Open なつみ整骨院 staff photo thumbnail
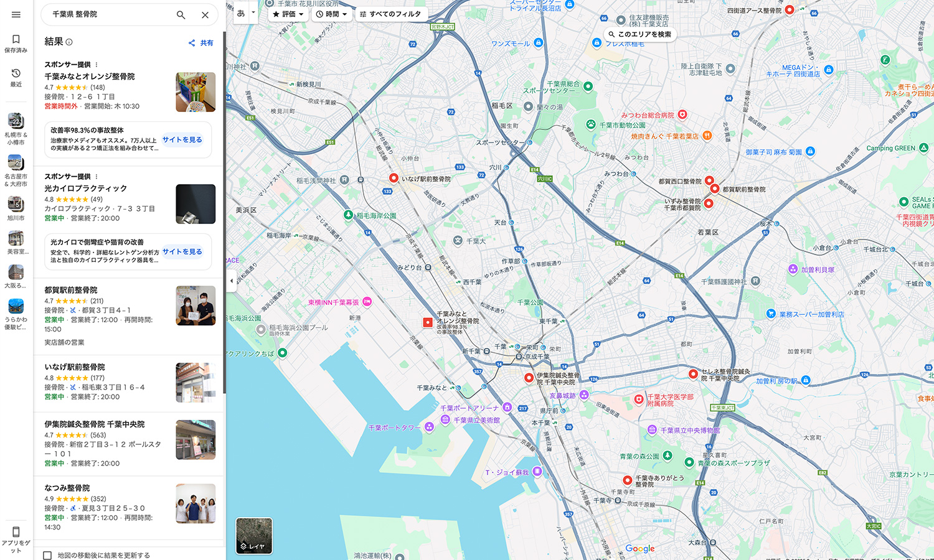Image resolution: width=934 pixels, height=560 pixels. coord(196,503)
